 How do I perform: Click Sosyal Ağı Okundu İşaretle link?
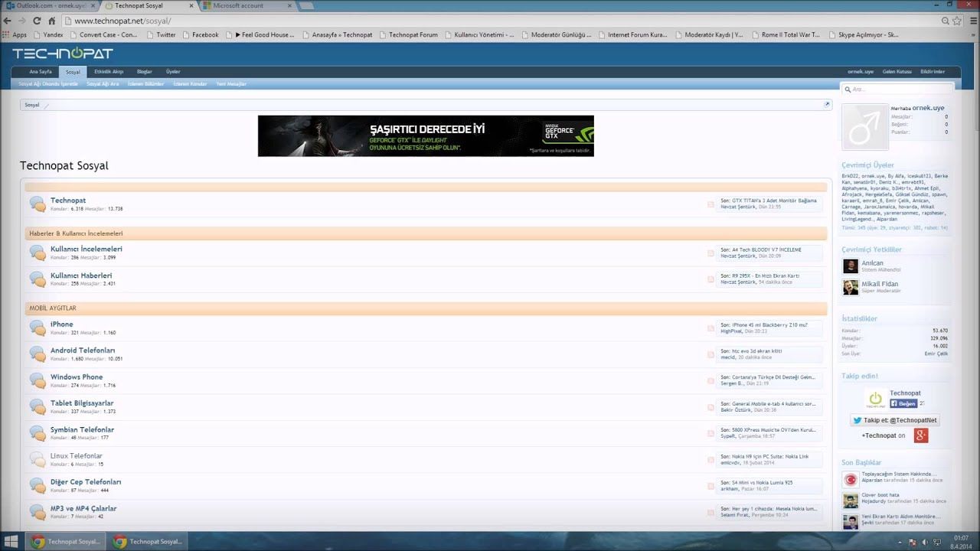[x=48, y=84]
